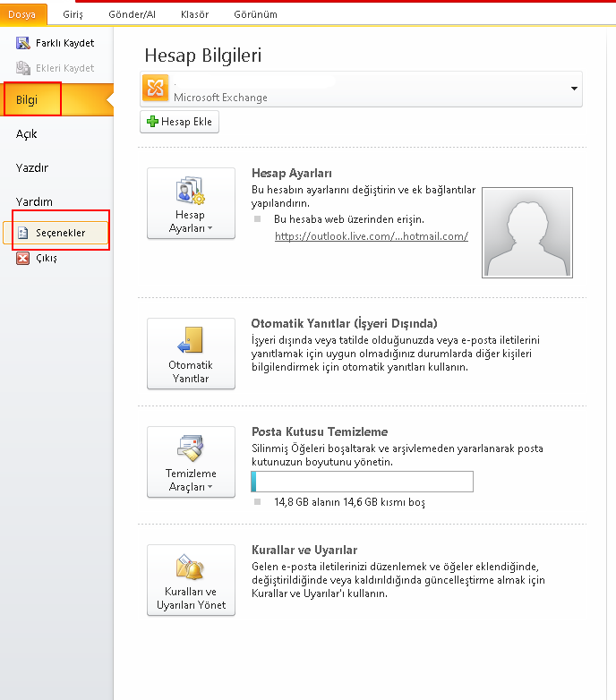Expand the Temizleme Araçları dropdown button

[x=191, y=462]
